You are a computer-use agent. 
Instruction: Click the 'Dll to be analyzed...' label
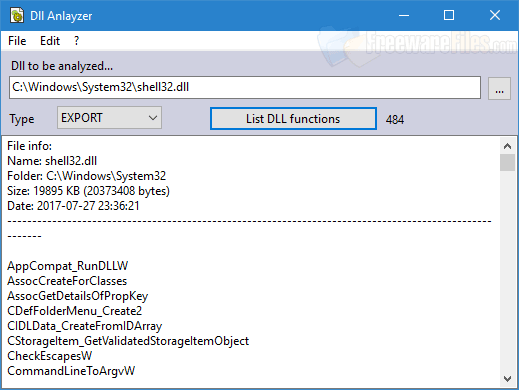pyautogui.click(x=62, y=66)
